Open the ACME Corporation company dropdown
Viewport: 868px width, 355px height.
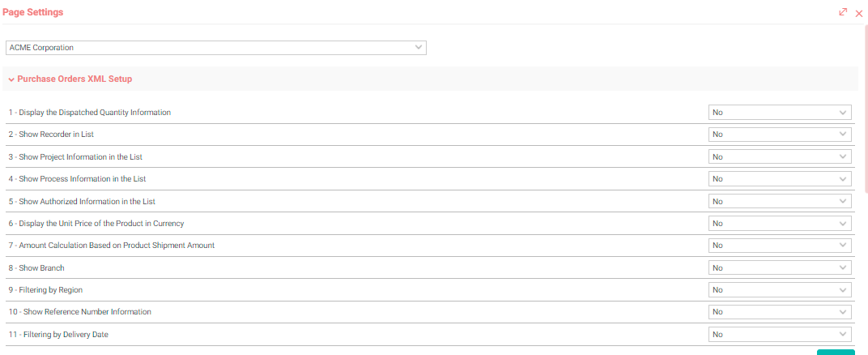(x=216, y=48)
